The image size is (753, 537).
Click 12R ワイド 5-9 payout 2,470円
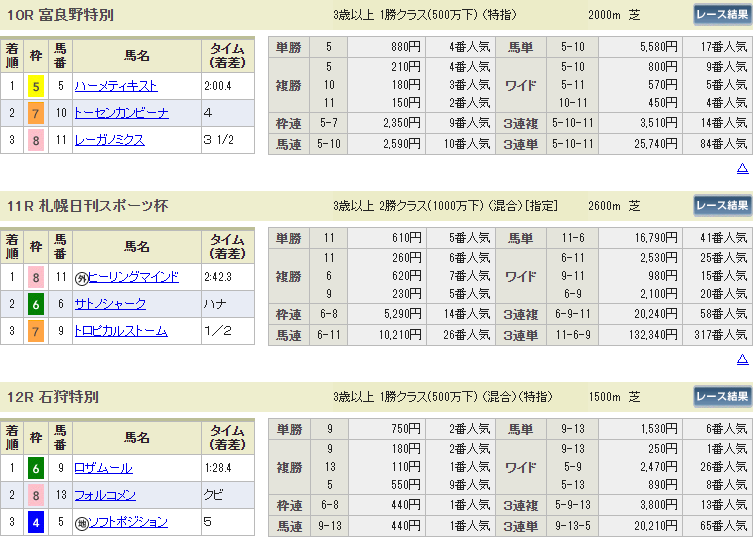[659, 466]
